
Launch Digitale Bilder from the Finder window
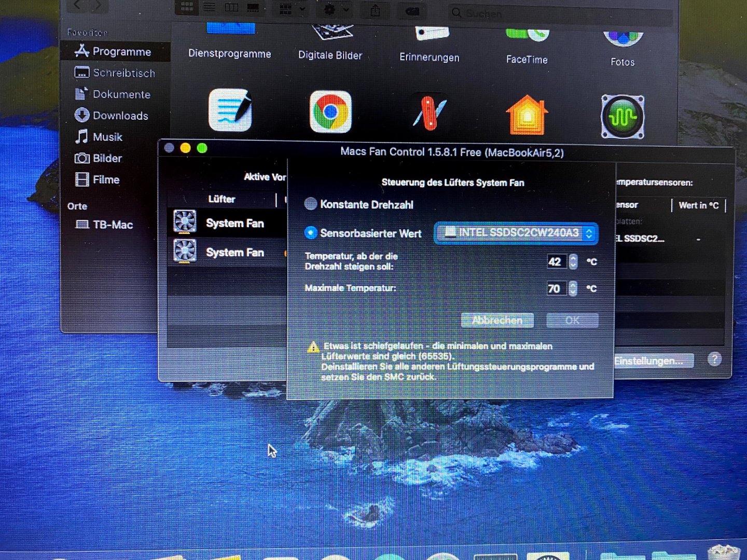point(330,55)
